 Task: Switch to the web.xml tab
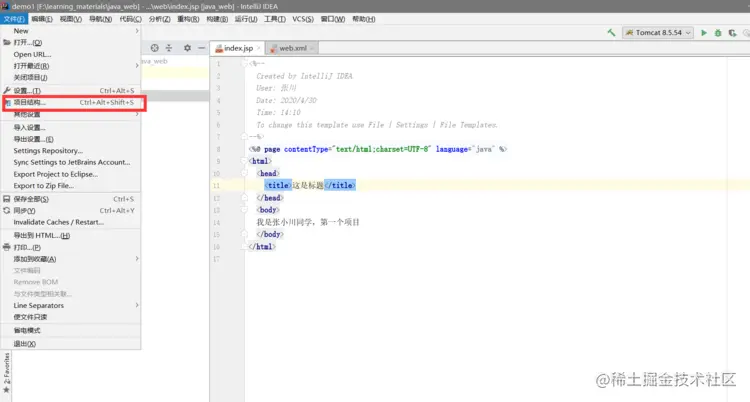(x=289, y=48)
